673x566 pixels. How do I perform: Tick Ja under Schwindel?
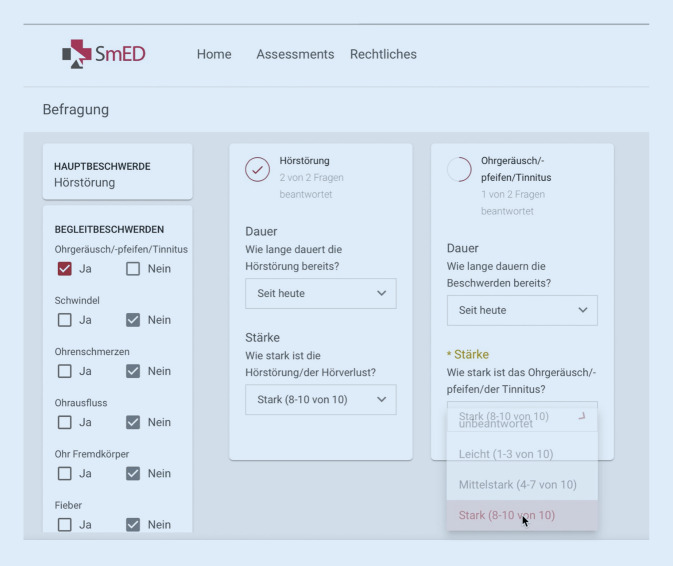(64, 320)
